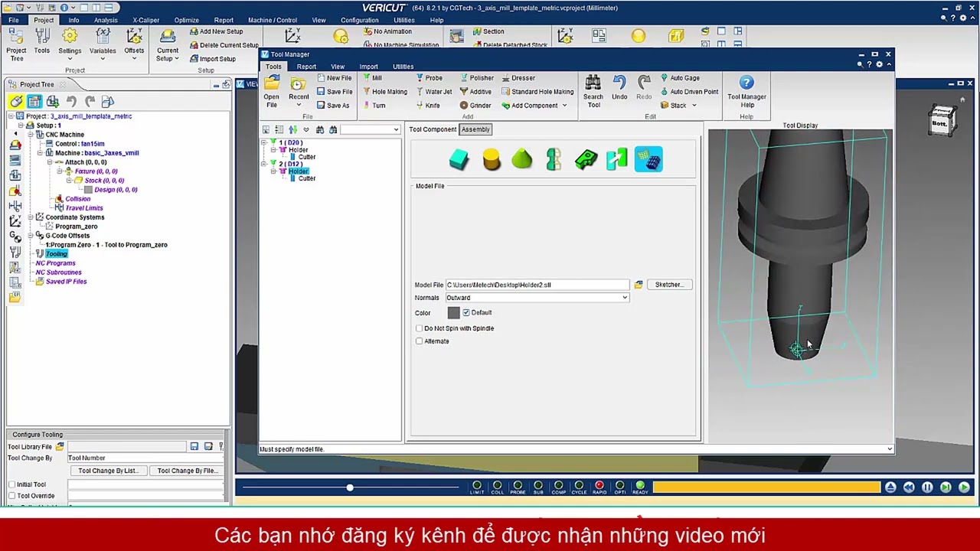Collapse tool 2 (D12) tree node
This screenshot has width=980, height=551.
tap(264, 164)
